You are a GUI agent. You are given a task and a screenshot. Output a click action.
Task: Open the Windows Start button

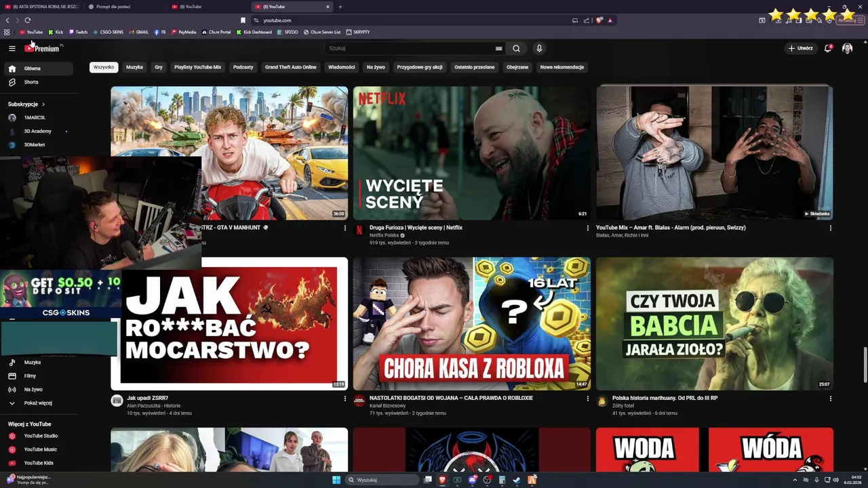(x=336, y=480)
